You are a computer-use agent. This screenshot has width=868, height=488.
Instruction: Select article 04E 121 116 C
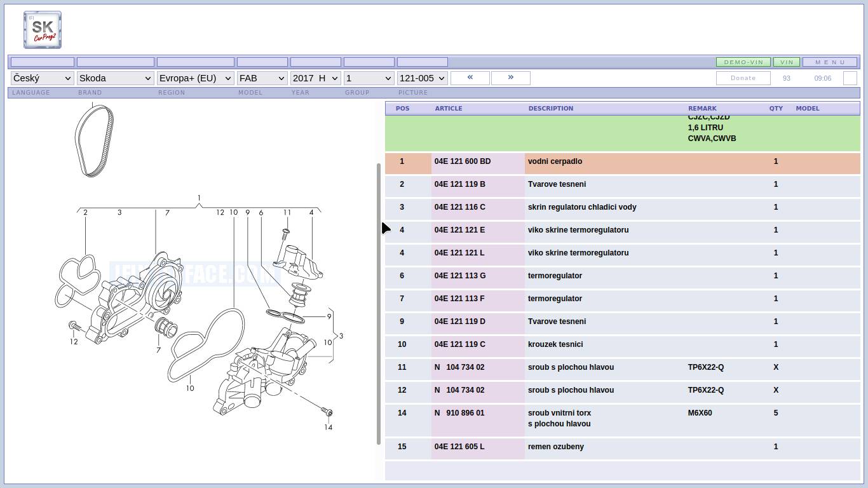pos(460,207)
